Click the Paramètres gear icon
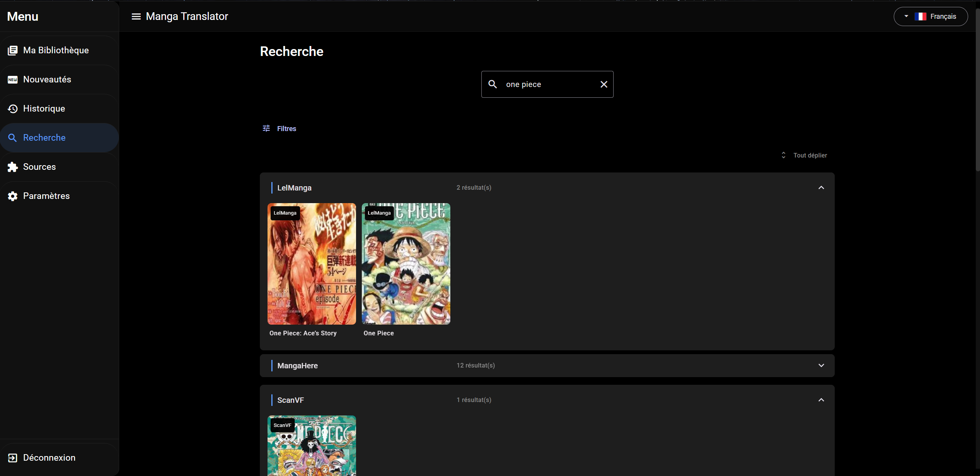Viewport: 980px width, 476px height. (13, 196)
